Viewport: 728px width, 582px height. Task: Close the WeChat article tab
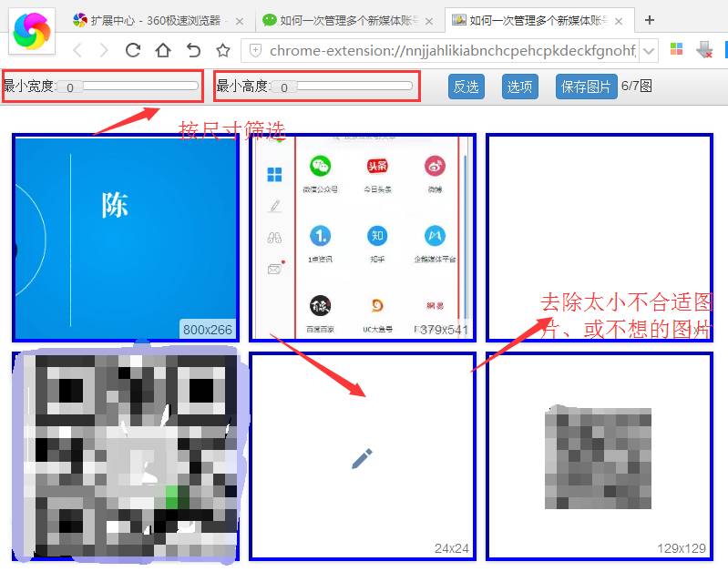tap(429, 21)
